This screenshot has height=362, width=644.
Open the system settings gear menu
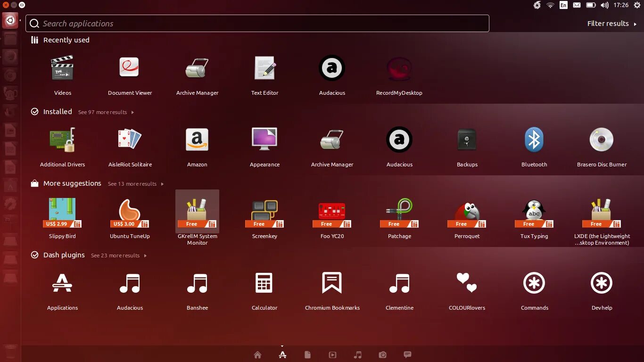point(637,5)
